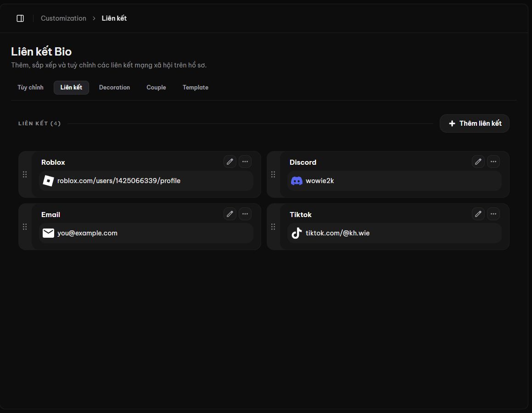The image size is (532, 413).
Task: Click the Email card title
Action: tap(50, 215)
